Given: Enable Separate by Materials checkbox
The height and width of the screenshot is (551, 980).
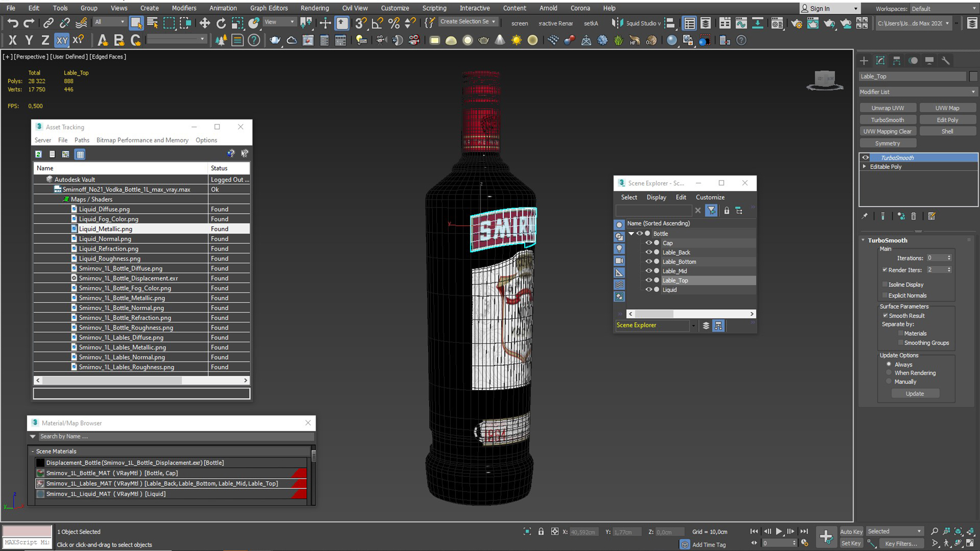Looking at the screenshot, I should tap(901, 333).
